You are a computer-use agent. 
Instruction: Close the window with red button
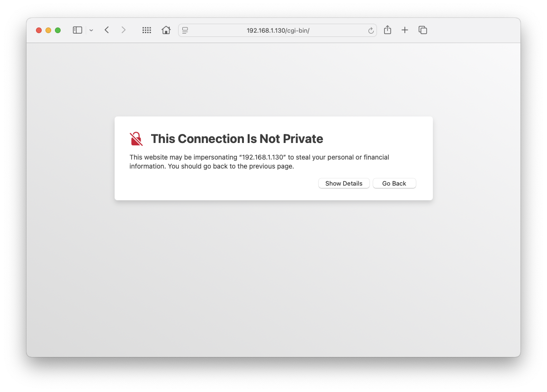[39, 30]
